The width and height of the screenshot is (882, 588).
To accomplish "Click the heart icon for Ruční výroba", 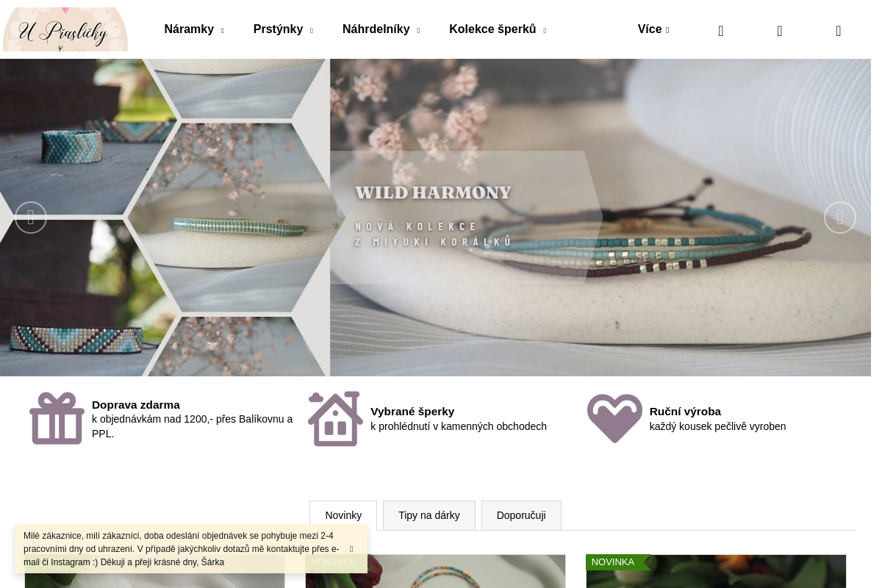I will (x=614, y=418).
